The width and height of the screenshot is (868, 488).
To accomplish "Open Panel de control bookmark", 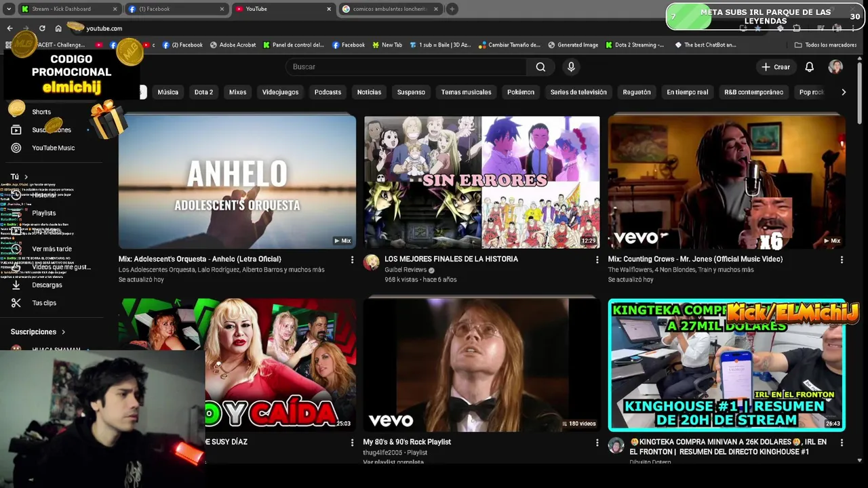I will click(293, 45).
